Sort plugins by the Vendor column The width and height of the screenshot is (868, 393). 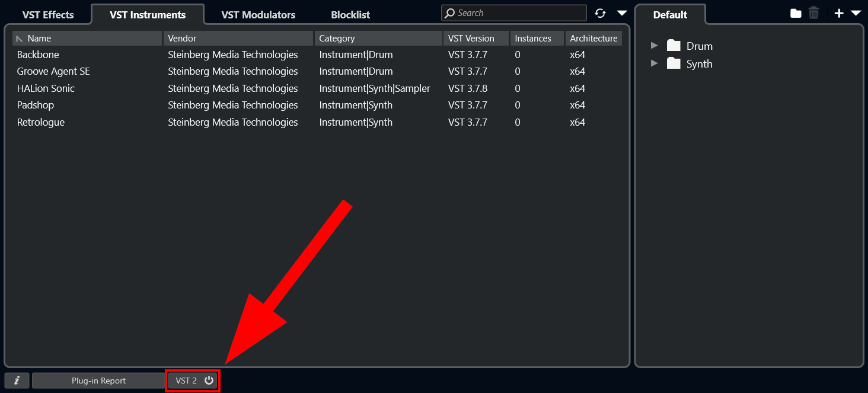(181, 37)
